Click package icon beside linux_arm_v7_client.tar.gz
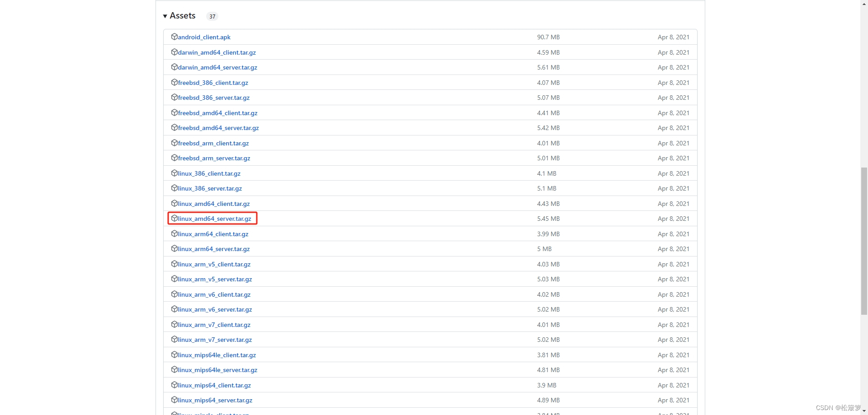868x415 pixels. 174,324
